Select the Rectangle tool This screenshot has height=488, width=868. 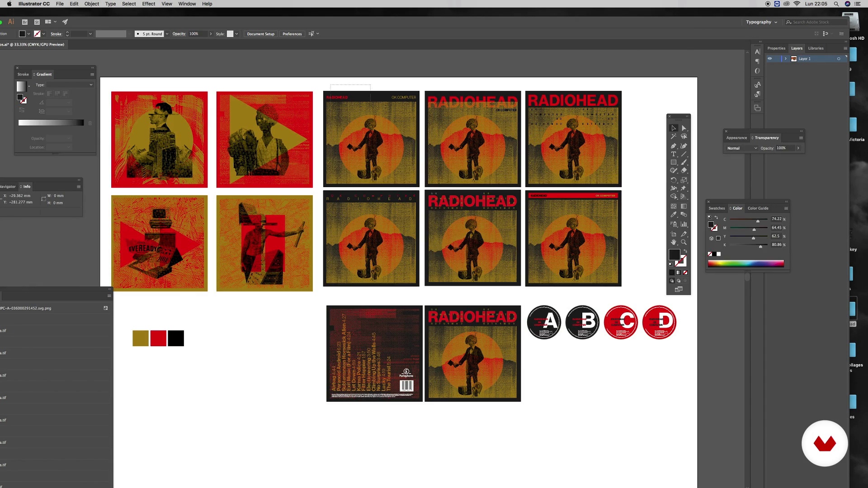pyautogui.click(x=673, y=162)
